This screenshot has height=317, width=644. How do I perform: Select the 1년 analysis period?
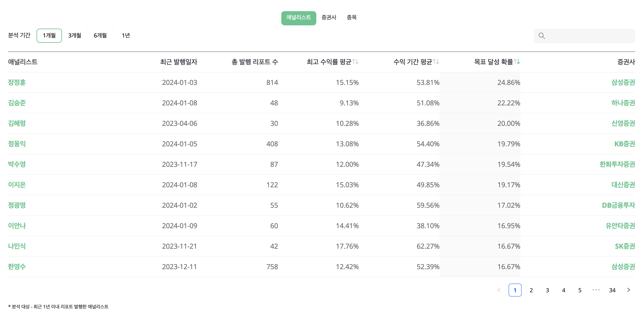125,35
